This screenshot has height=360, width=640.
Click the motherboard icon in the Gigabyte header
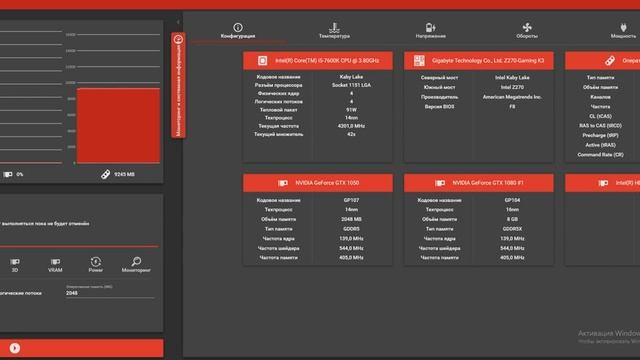point(419,60)
